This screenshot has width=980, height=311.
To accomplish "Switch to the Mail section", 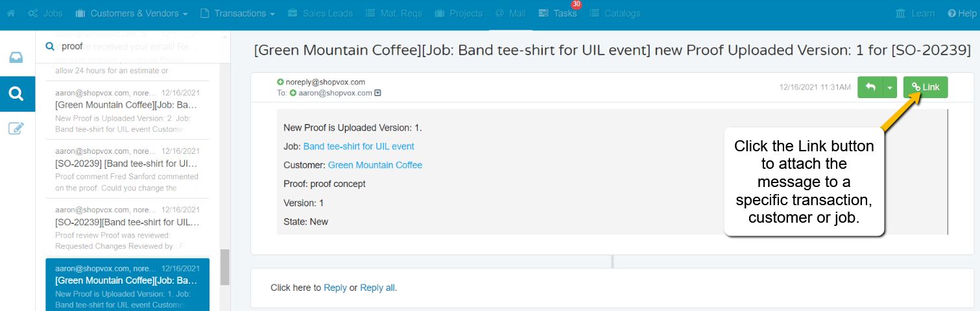I will point(510,13).
